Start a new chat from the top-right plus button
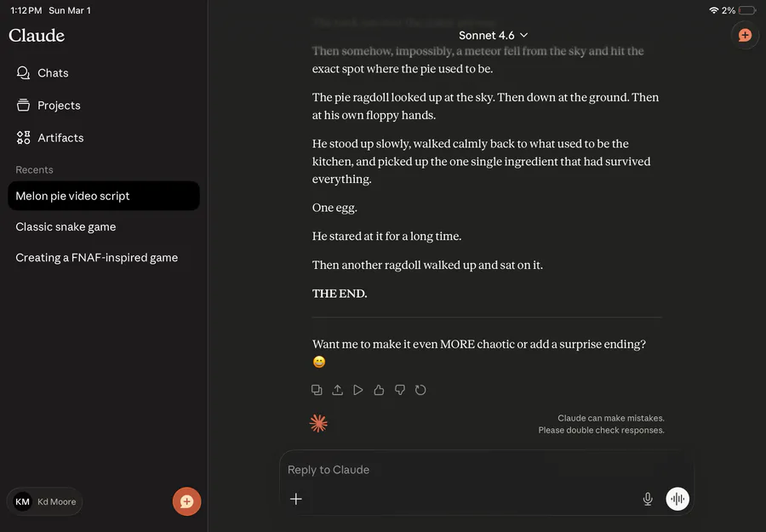 (x=745, y=36)
